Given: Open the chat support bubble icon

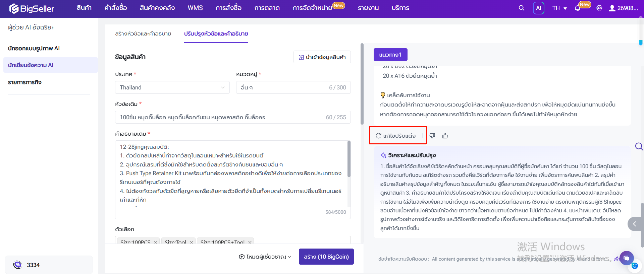Looking at the screenshot, I should point(626,258).
